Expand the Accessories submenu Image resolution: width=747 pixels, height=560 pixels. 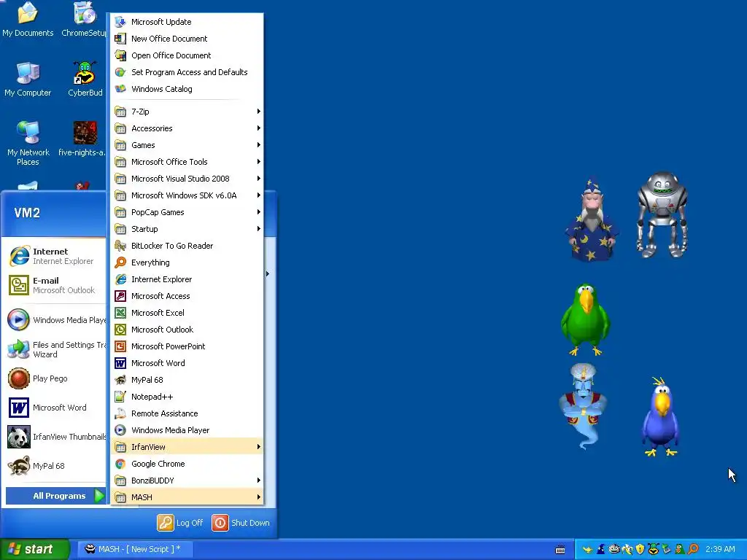tap(187, 128)
